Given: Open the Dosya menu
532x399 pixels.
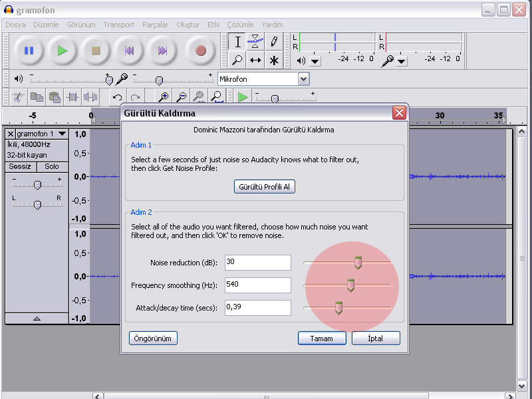Looking at the screenshot, I should pos(15,25).
